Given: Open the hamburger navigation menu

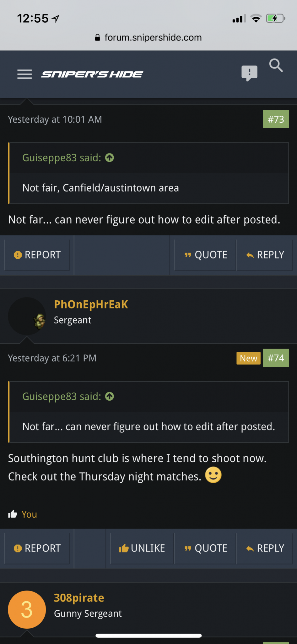Looking at the screenshot, I should pyautogui.click(x=24, y=74).
